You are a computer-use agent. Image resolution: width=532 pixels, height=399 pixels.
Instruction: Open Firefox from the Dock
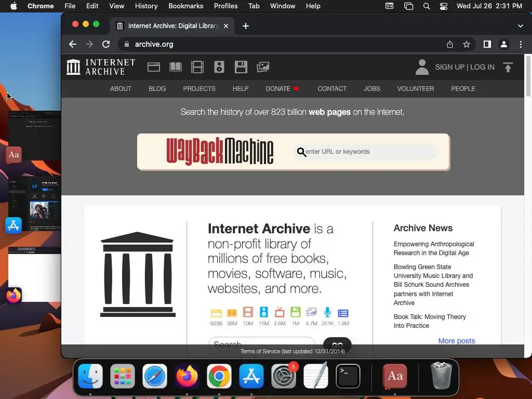(187, 376)
